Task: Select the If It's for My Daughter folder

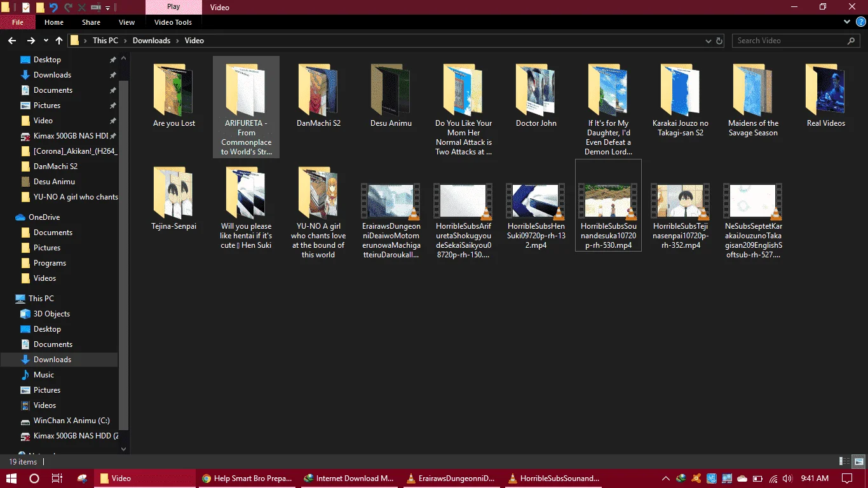Action: point(609,109)
